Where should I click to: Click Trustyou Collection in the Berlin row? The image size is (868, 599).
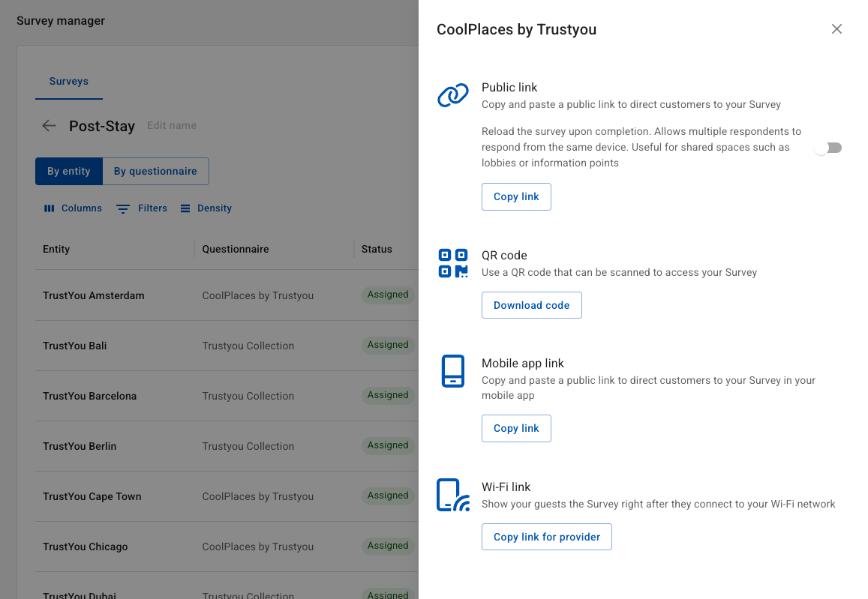click(248, 446)
